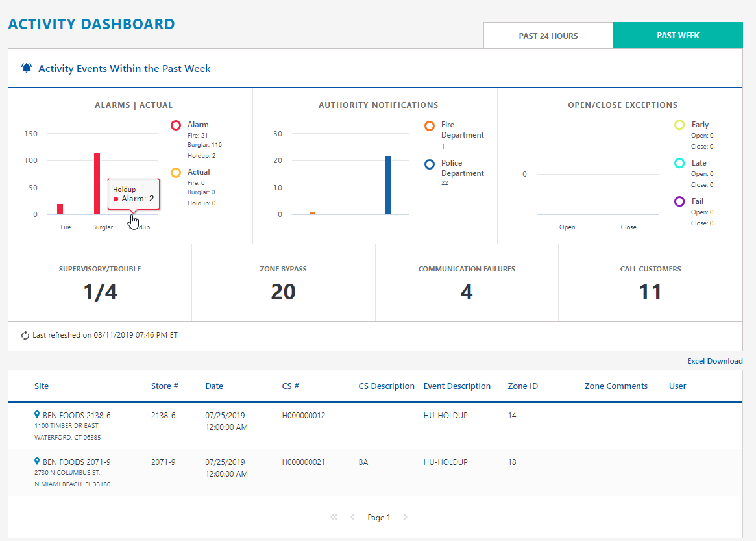Screen dimensions: 756x541
Task: Sort table by Date column header
Action: click(214, 386)
